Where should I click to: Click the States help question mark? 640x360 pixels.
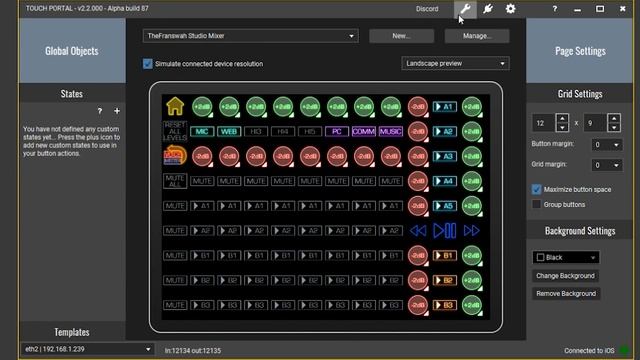[100, 111]
